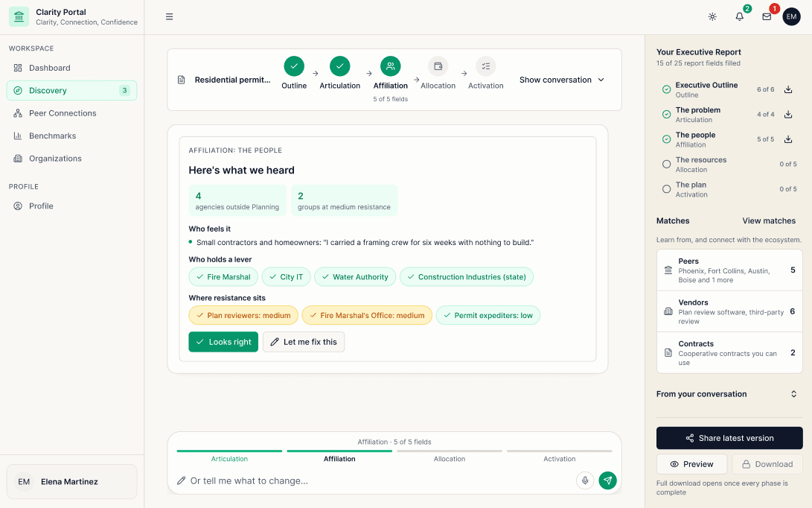Screen dimensions: 812x508
Task: Jump to the Activation step icon
Action: pyautogui.click(x=486, y=66)
